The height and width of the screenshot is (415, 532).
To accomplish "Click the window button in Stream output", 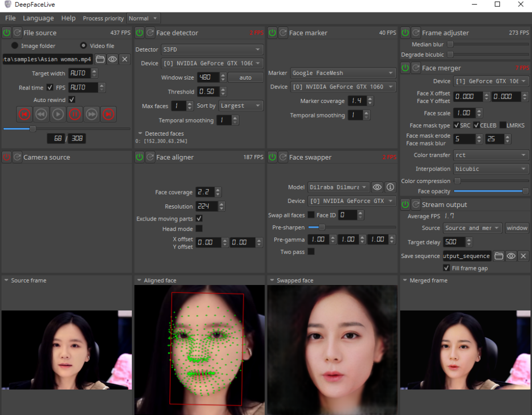I will pyautogui.click(x=517, y=228).
